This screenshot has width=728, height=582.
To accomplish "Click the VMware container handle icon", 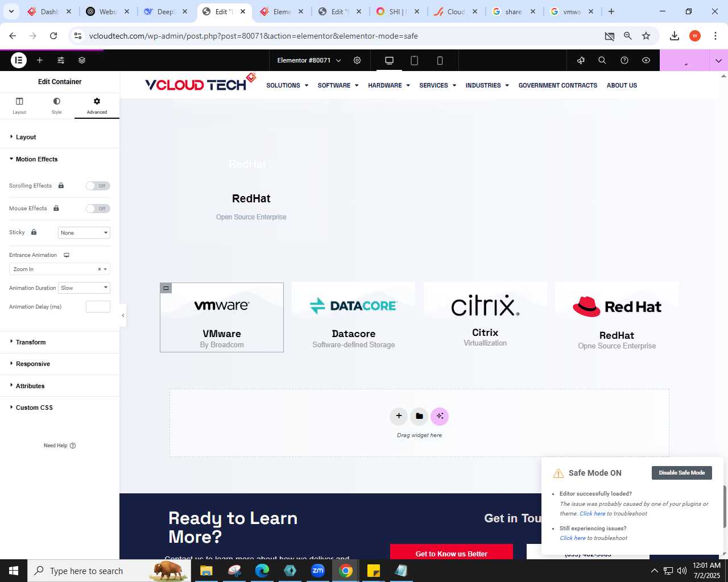I will click(x=166, y=288).
